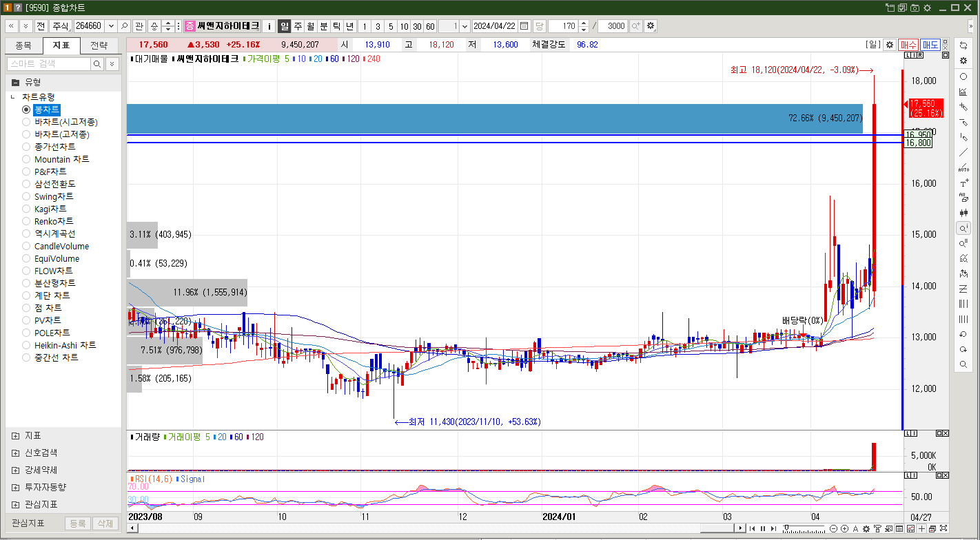
Task: Jump to first bar with skip-back icon
Action: (x=752, y=528)
